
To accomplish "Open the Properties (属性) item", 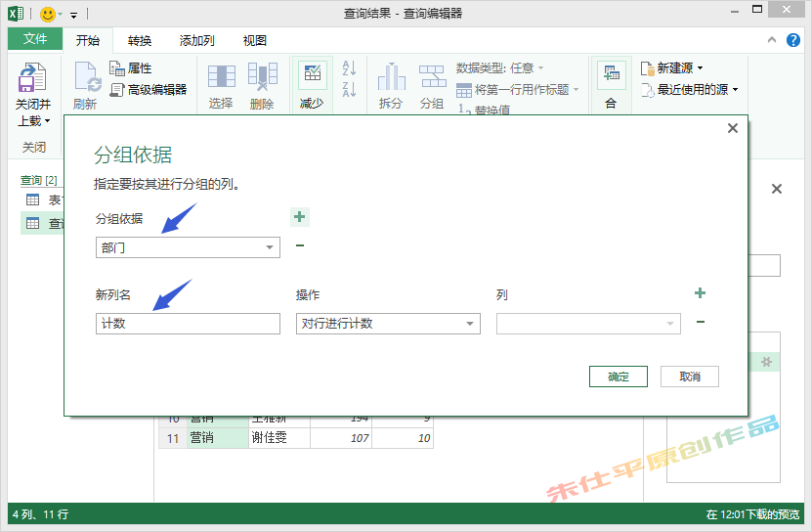I will pyautogui.click(x=131, y=67).
